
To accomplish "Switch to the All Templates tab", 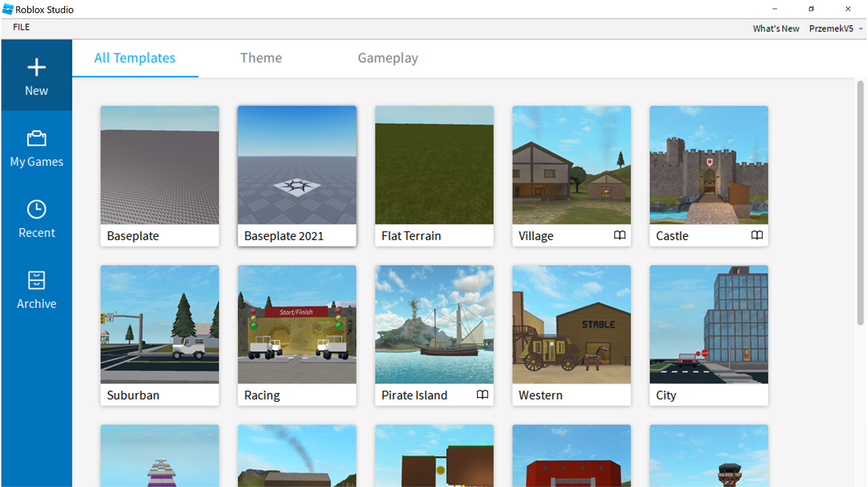I will (x=134, y=58).
